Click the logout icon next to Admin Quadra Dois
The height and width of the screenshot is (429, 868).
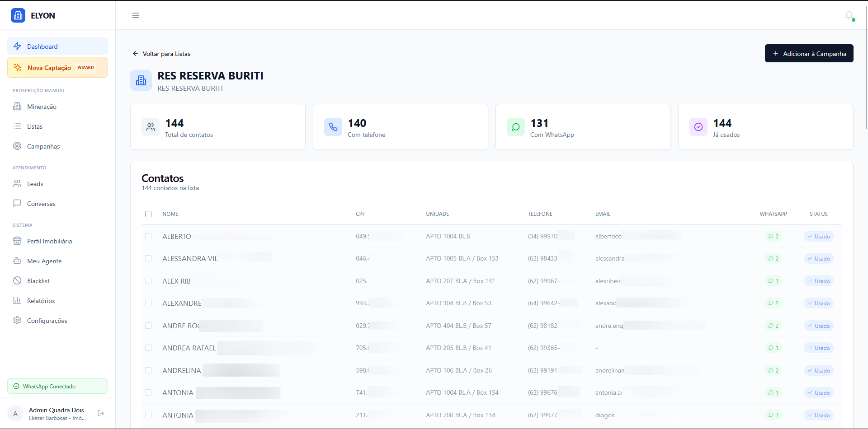[x=100, y=413]
